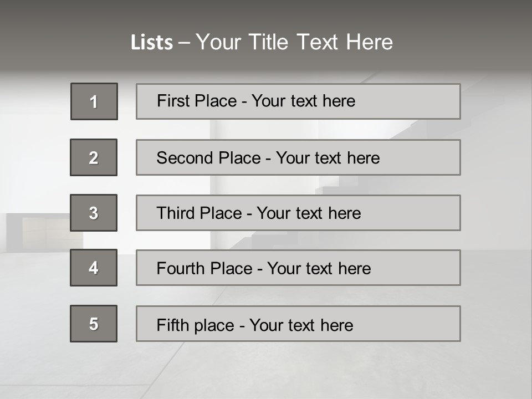Image resolution: width=532 pixels, height=399 pixels.
Task: Click the bold word Lists in title
Action: click(152, 43)
